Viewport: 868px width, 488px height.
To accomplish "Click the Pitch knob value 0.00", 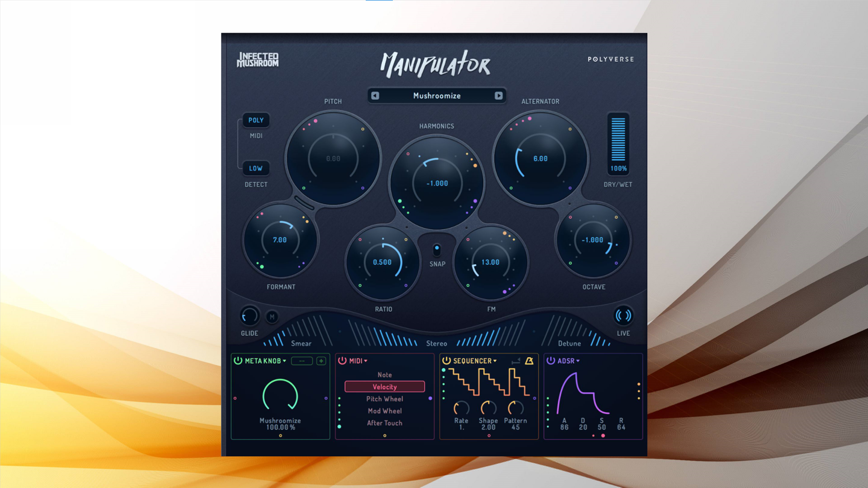I will pos(333,159).
